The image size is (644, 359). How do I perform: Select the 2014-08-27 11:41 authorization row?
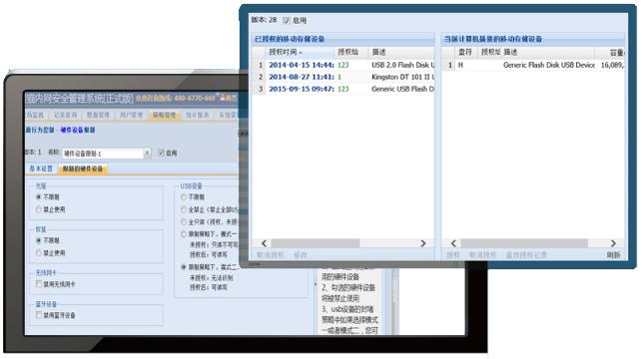coord(343,77)
